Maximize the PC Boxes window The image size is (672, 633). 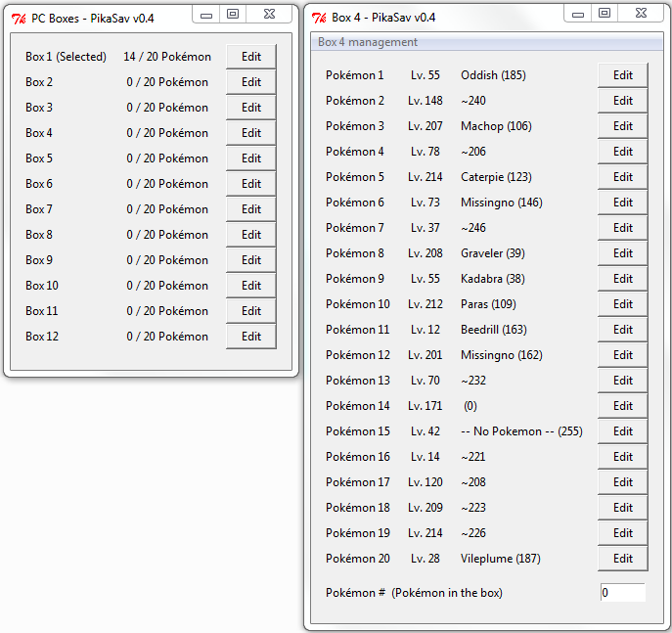(x=233, y=15)
